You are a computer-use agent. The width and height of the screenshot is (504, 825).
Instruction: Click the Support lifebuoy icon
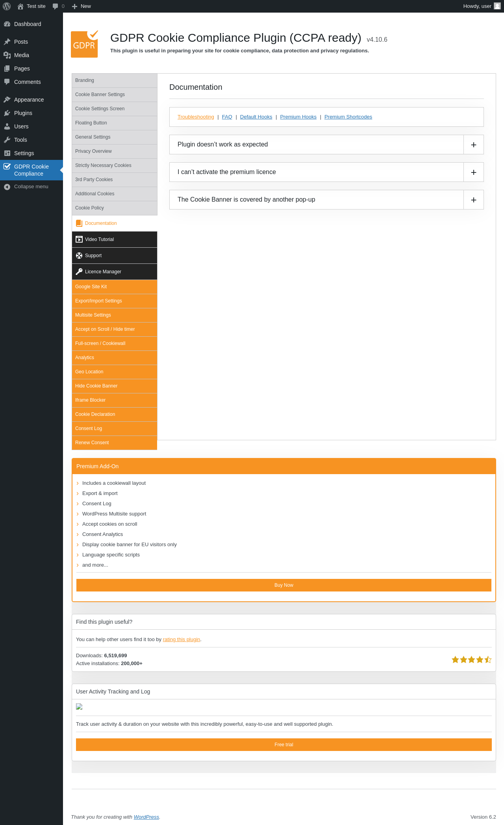79,256
